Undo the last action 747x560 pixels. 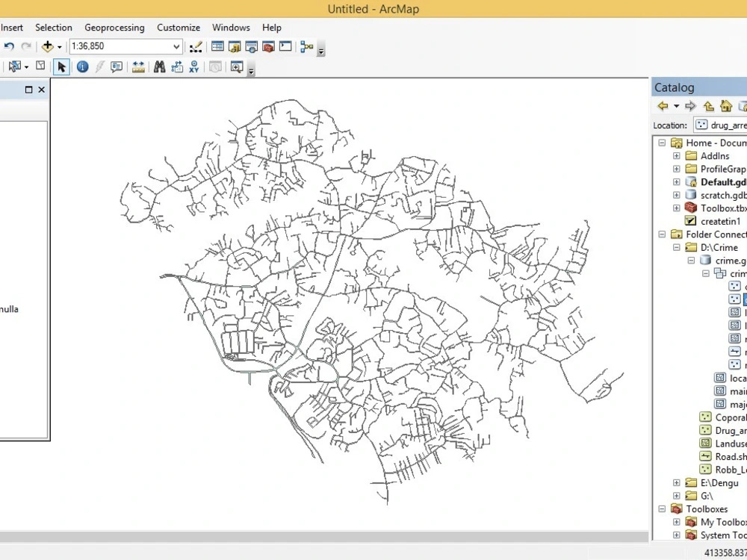tap(8, 46)
